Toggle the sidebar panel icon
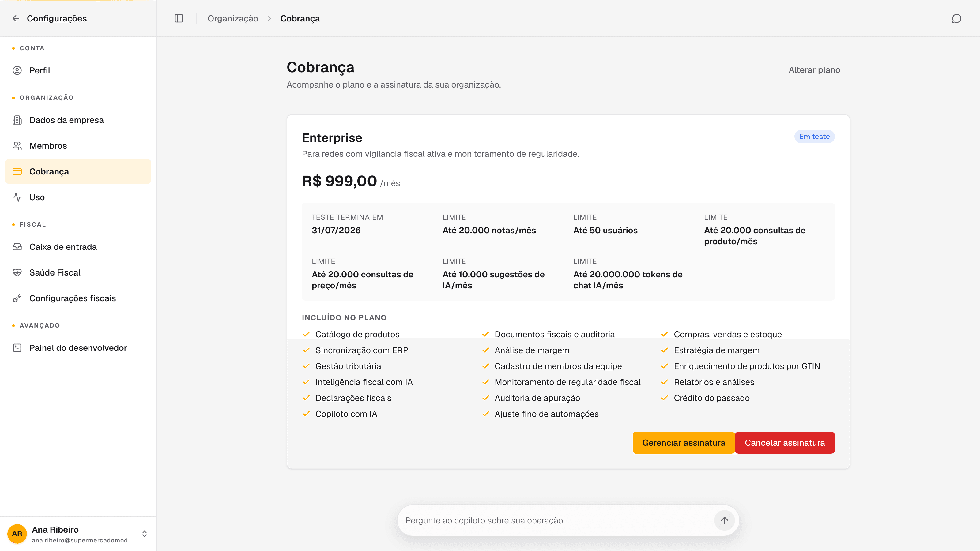980x551 pixels. pyautogui.click(x=179, y=18)
